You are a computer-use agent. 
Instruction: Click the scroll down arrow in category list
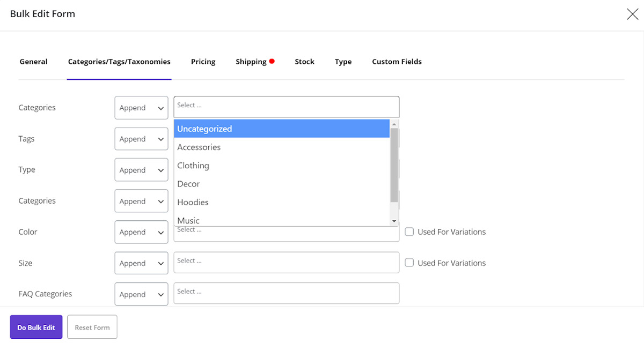pos(394,221)
